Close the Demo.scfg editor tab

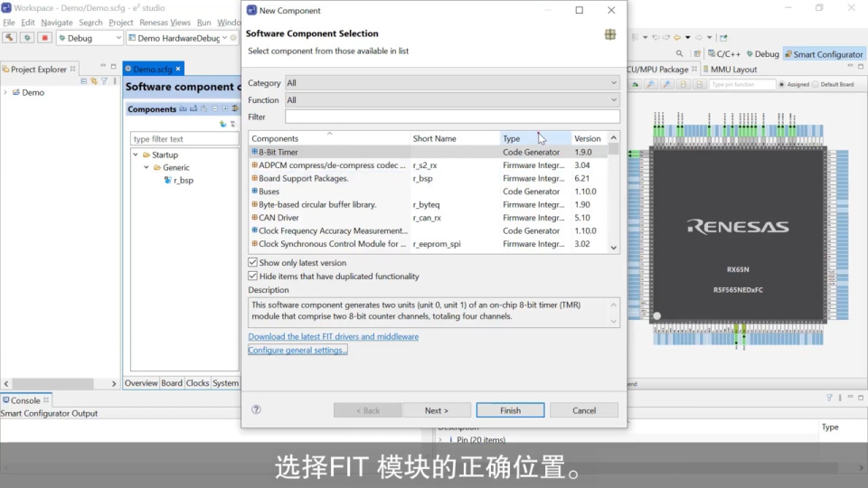point(178,70)
